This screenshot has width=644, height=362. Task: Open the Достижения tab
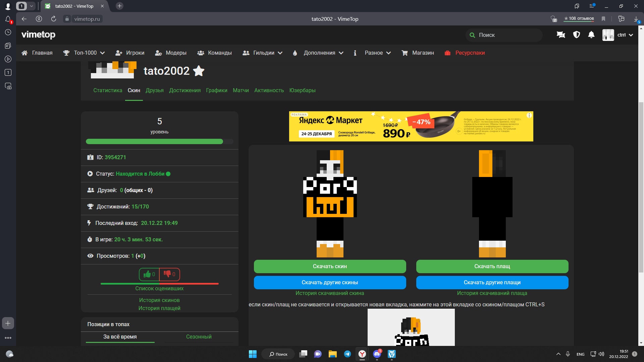coord(185,90)
